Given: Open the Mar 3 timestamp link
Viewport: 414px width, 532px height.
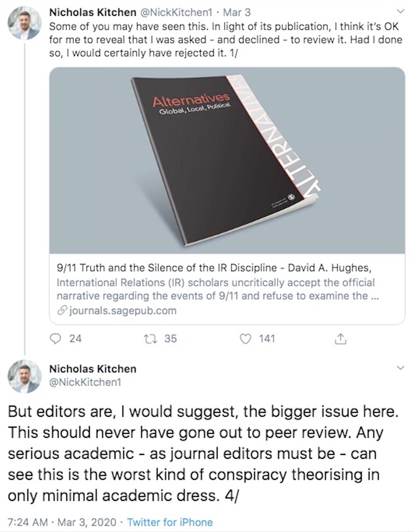Looking at the screenshot, I should click(237, 12).
